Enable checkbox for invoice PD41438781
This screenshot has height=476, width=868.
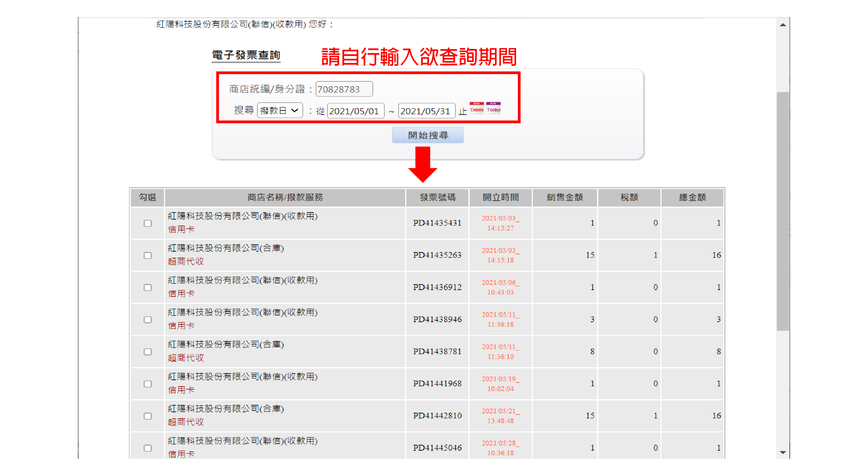[148, 352]
